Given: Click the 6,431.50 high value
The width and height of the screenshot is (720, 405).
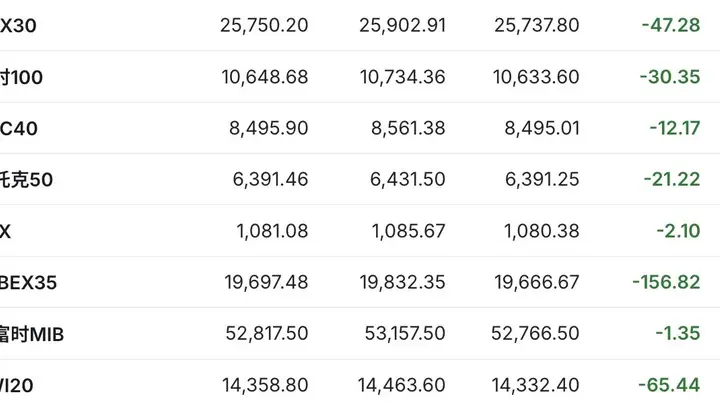Looking at the screenshot, I should coord(408,180).
